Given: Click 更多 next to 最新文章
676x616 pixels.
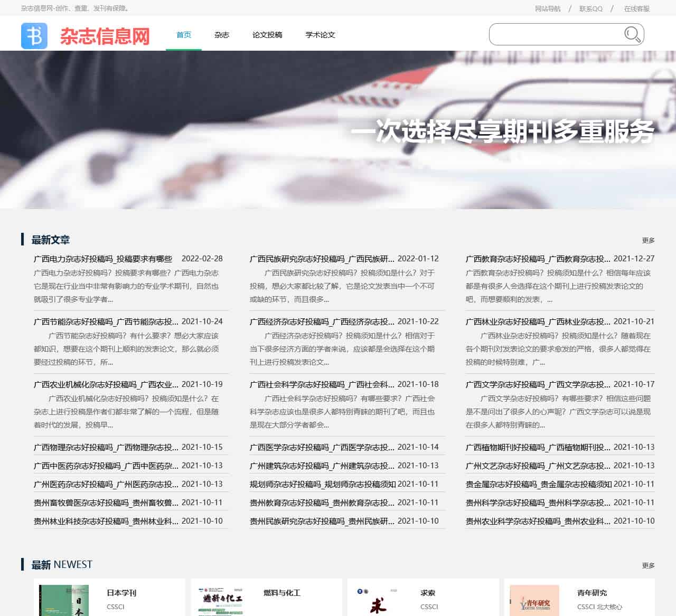Looking at the screenshot, I should (648, 240).
